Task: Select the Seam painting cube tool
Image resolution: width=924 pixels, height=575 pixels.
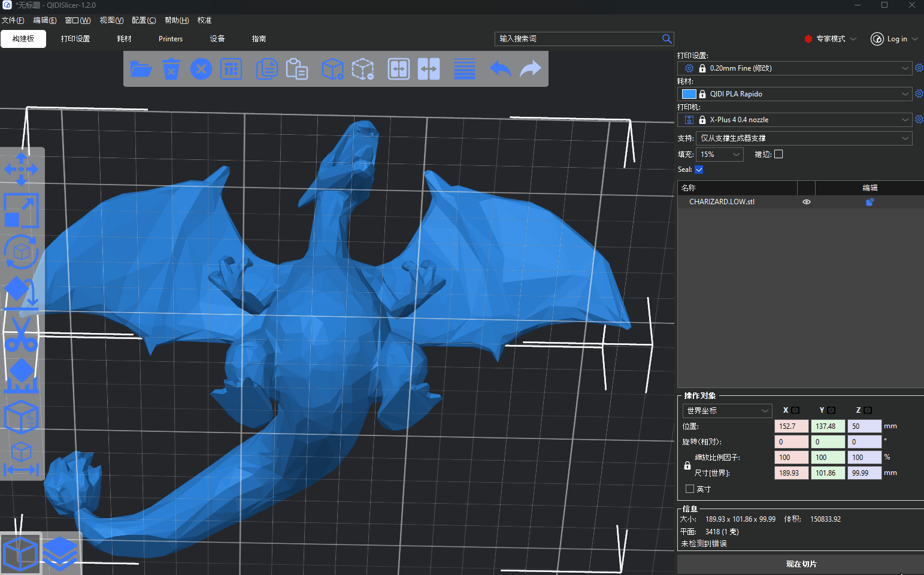Action: tap(22, 417)
